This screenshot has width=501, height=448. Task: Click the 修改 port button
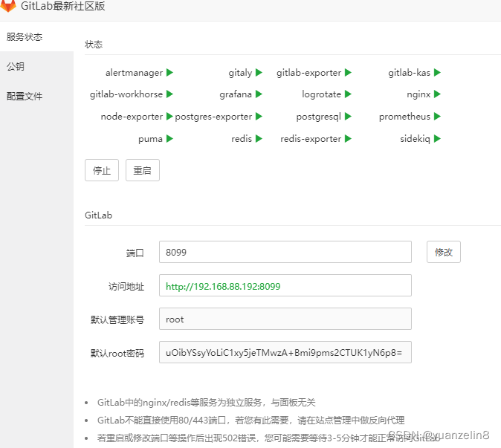(x=444, y=252)
